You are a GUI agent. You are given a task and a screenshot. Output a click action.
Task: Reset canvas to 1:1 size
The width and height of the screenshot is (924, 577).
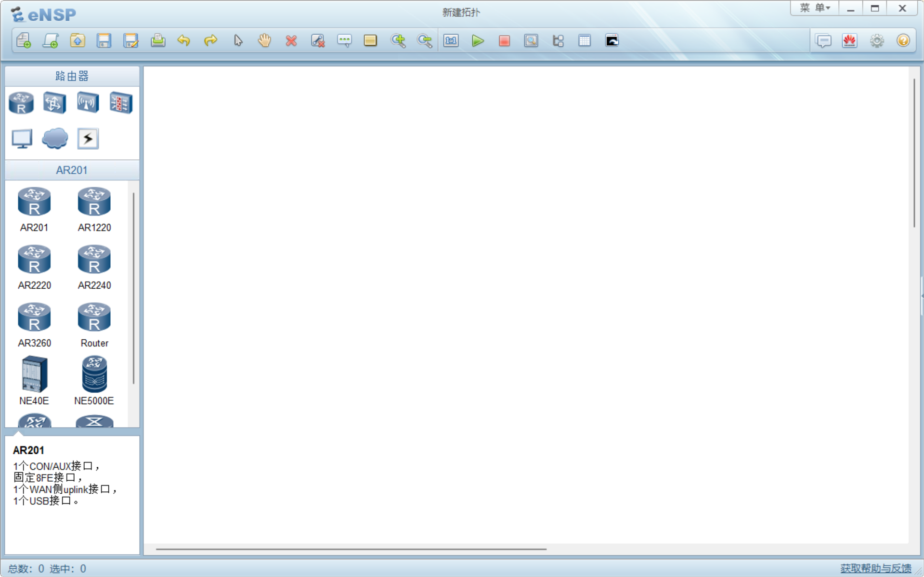pyautogui.click(x=451, y=41)
